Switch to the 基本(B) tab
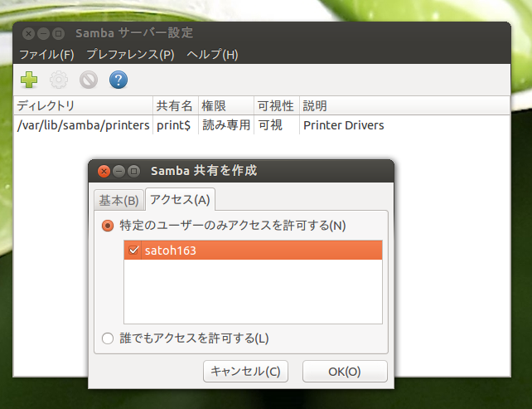Viewport: 532px width, 409px height. (118, 200)
